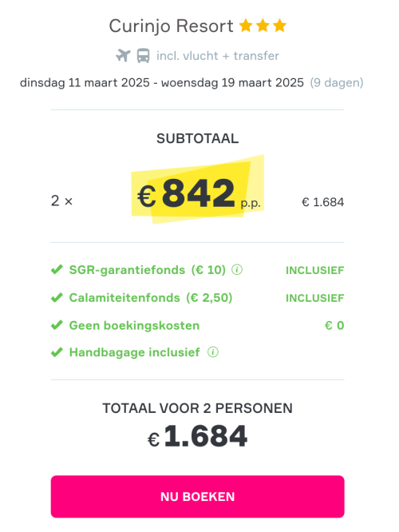
Task: Click checkmark next to SGR-garantiefonds
Action: tap(57, 270)
